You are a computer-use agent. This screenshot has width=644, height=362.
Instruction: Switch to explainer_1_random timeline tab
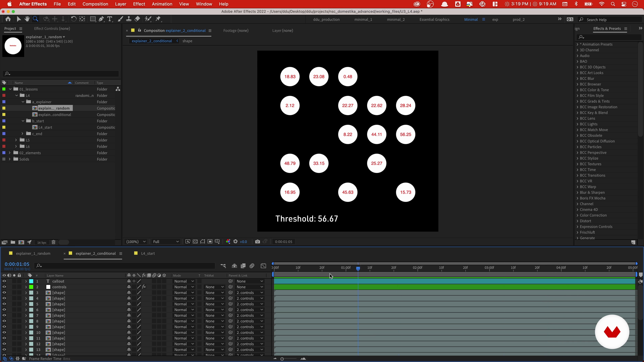(x=33, y=253)
